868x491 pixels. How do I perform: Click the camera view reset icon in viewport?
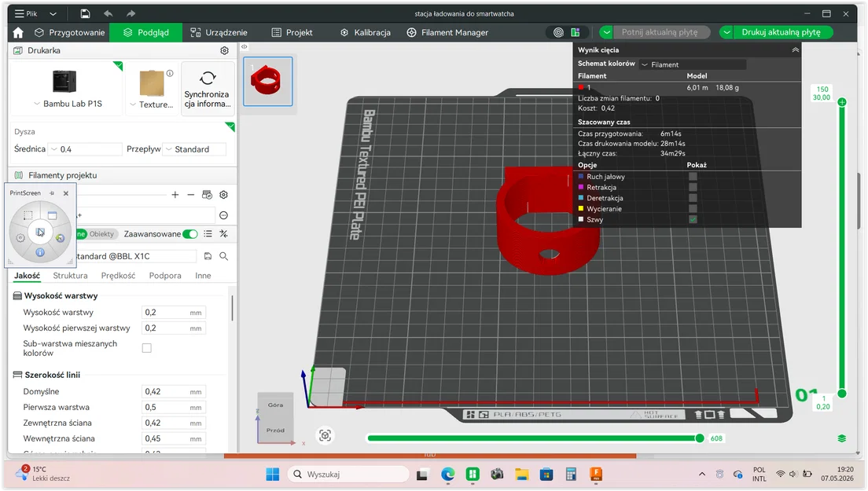coord(325,436)
